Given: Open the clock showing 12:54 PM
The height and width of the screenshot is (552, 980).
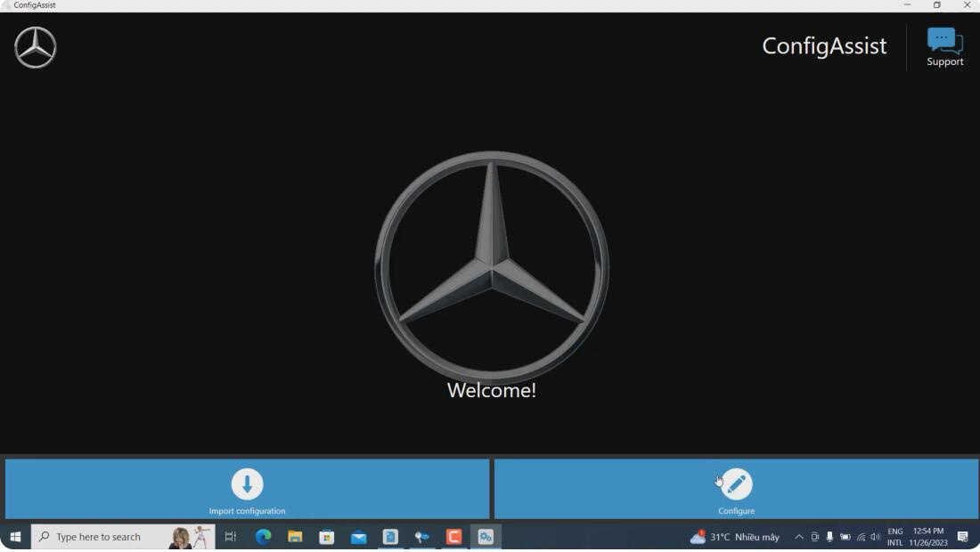Looking at the screenshot, I should [x=928, y=536].
